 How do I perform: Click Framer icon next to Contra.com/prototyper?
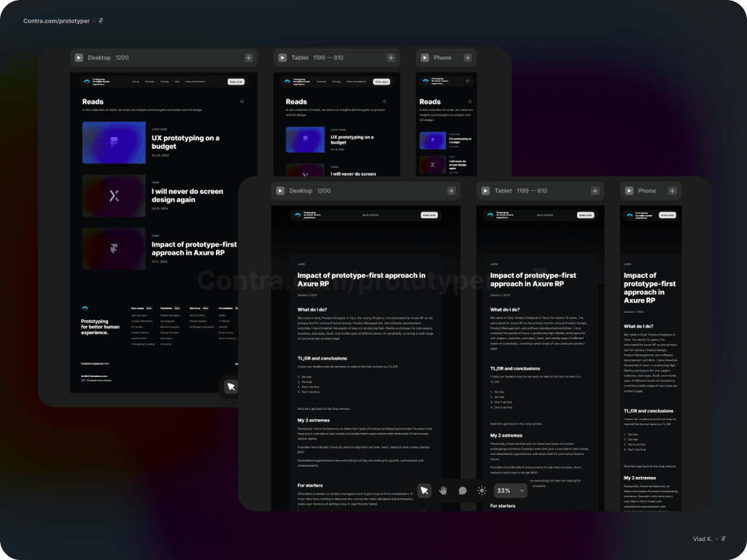[x=101, y=21]
